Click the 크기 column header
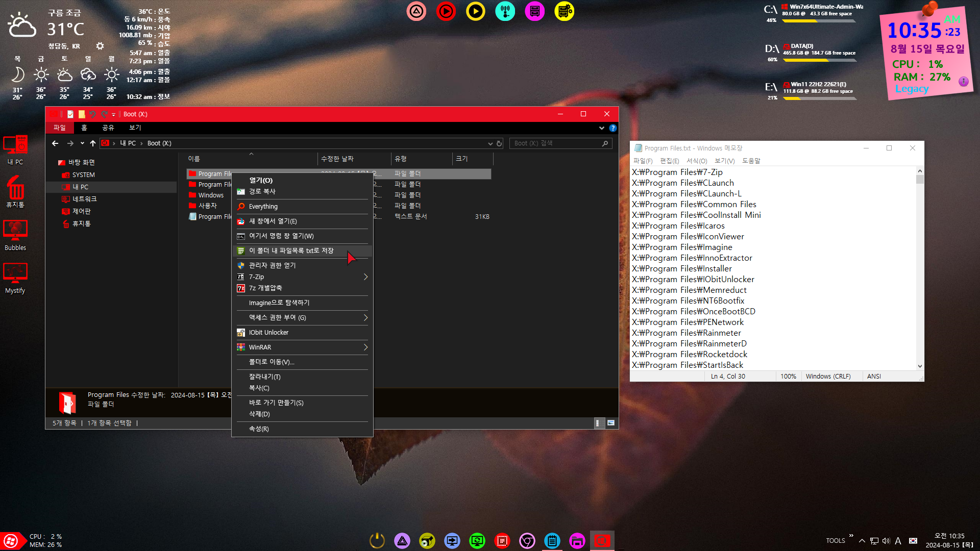980x551 pixels. 473,159
